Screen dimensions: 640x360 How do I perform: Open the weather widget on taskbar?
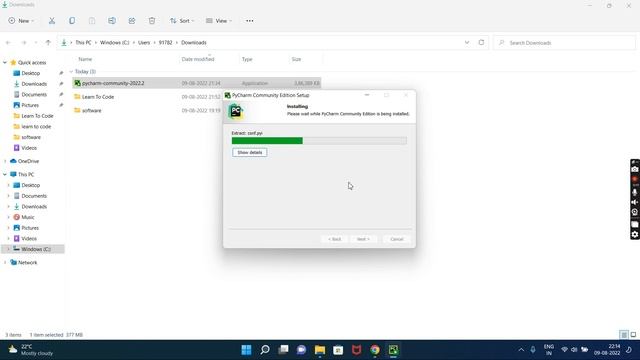tap(31, 350)
